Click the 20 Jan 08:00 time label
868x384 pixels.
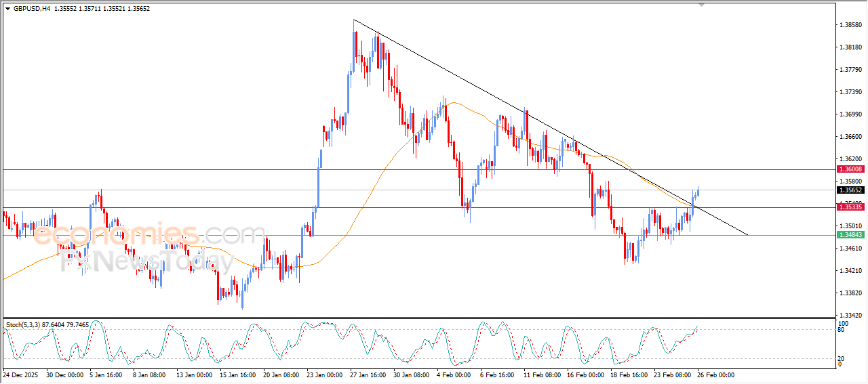point(282,375)
